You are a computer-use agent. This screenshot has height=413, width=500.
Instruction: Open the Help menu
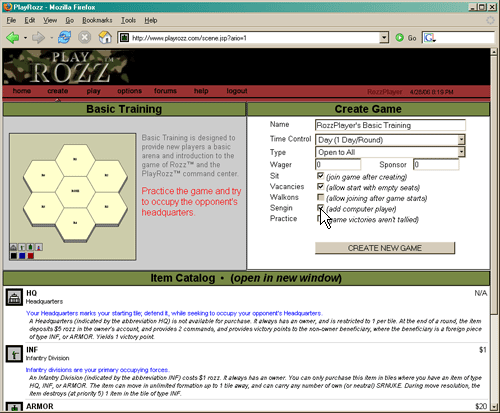(x=151, y=20)
